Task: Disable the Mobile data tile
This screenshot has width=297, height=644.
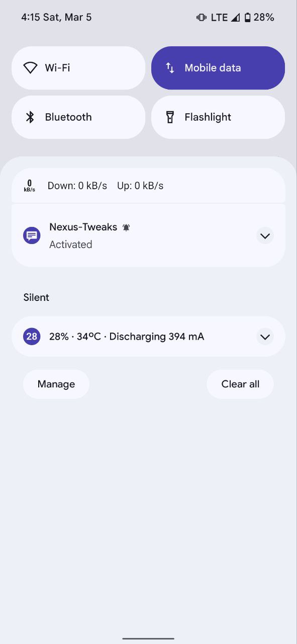Action: tap(218, 68)
